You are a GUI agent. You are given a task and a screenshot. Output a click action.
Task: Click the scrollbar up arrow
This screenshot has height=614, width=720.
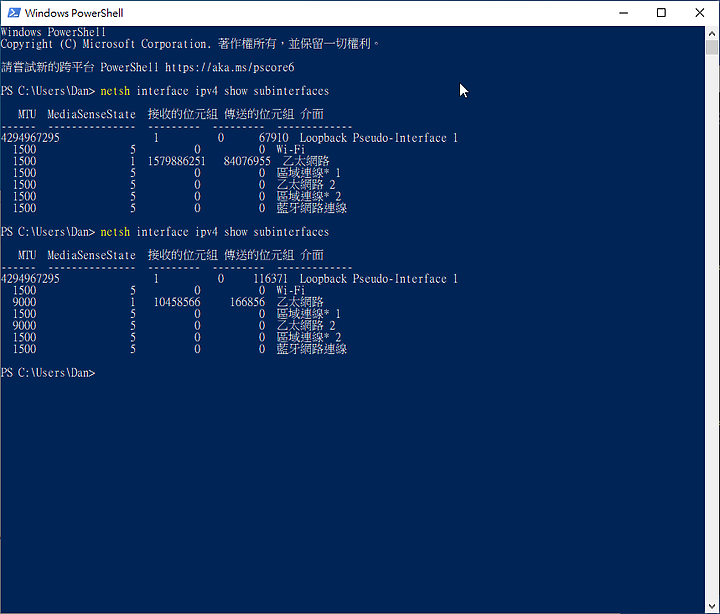click(x=712, y=34)
